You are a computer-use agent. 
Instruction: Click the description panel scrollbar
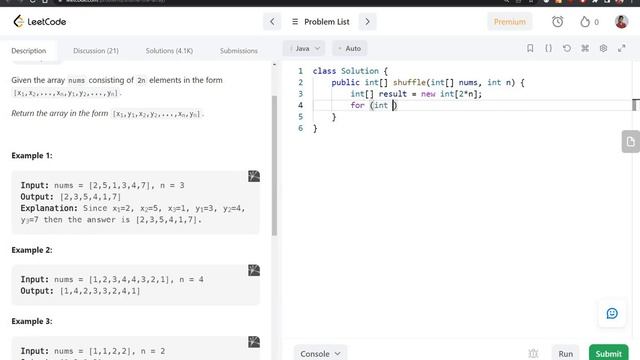pyautogui.click(x=275, y=165)
